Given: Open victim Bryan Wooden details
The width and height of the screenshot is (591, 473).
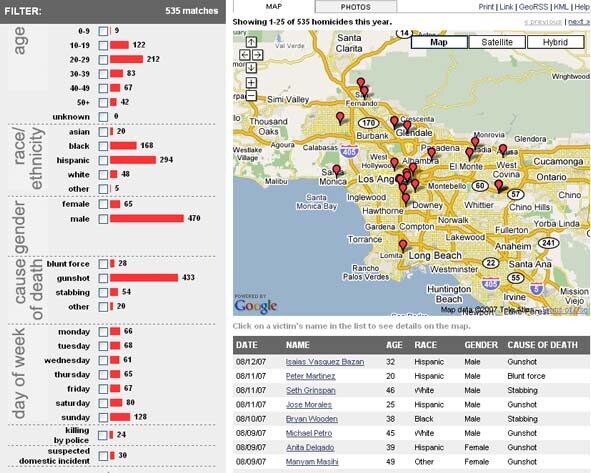Looking at the screenshot, I should [x=312, y=419].
